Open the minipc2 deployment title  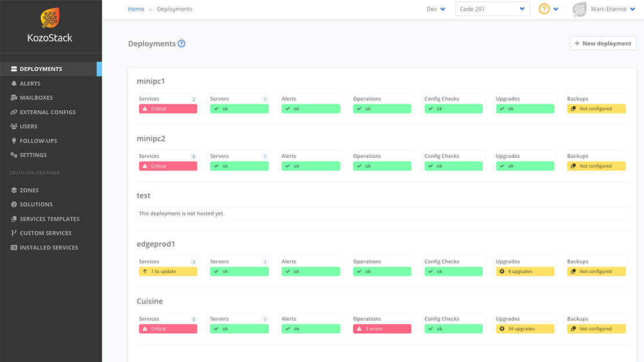151,139
